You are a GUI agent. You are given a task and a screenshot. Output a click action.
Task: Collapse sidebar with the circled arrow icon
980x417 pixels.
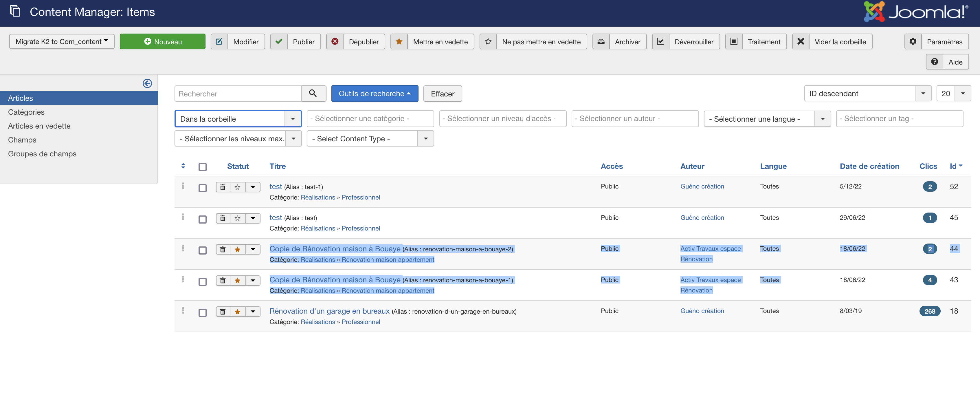147,83
